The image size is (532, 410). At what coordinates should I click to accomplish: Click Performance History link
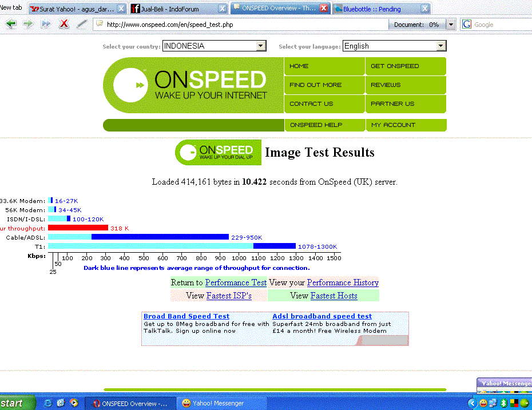343,282
